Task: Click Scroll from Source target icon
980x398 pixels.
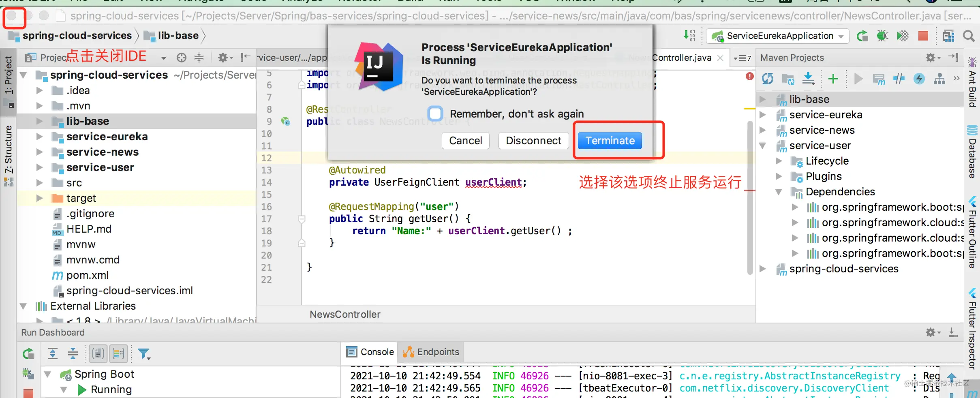Action: 182,58
